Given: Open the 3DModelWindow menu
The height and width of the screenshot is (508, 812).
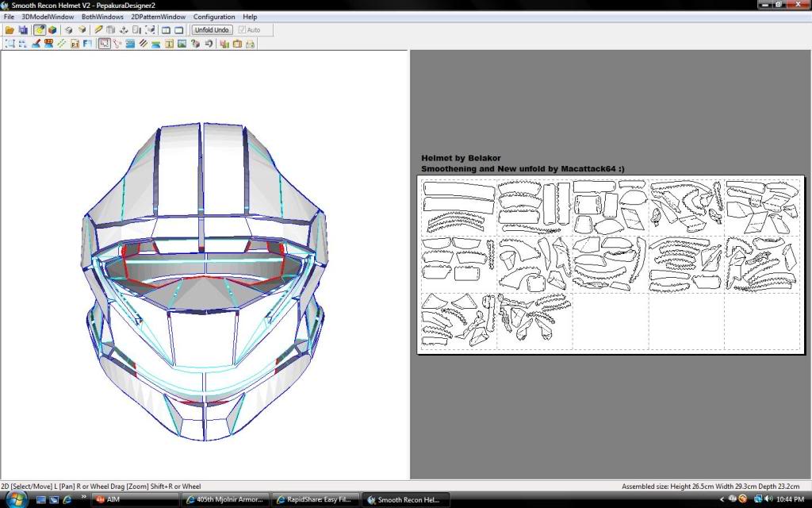Looking at the screenshot, I should pos(48,17).
